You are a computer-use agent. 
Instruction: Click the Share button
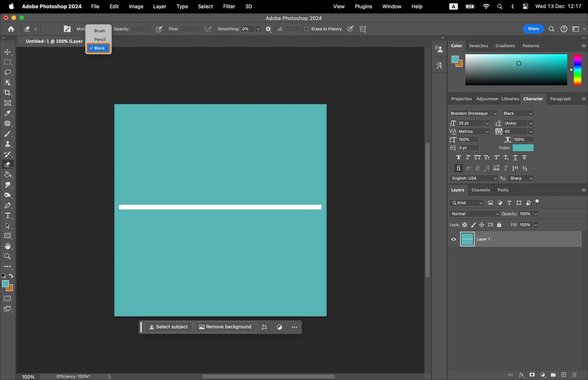533,29
